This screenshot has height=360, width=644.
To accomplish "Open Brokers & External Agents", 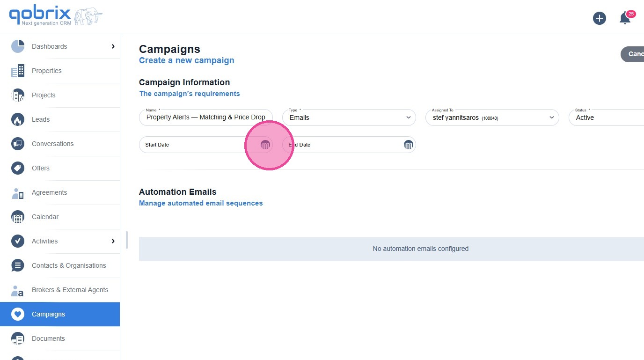I will (60, 290).
